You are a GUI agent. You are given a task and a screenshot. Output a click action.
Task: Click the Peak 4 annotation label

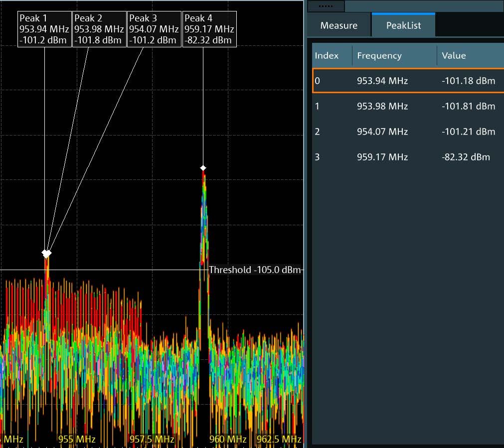pos(209,29)
